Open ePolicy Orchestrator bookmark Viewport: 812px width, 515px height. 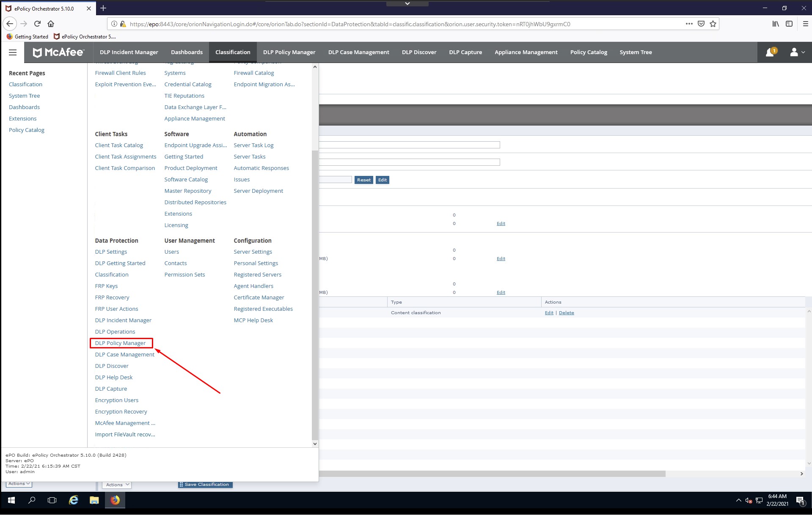85,37
